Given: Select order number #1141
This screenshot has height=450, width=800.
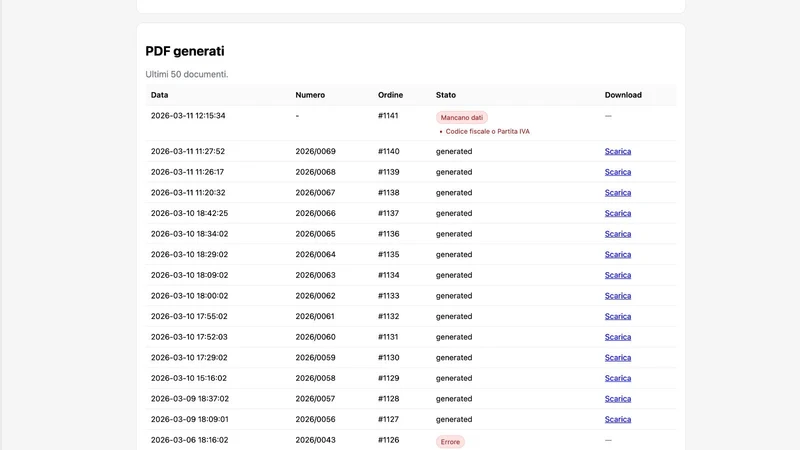Looking at the screenshot, I should tap(388, 116).
